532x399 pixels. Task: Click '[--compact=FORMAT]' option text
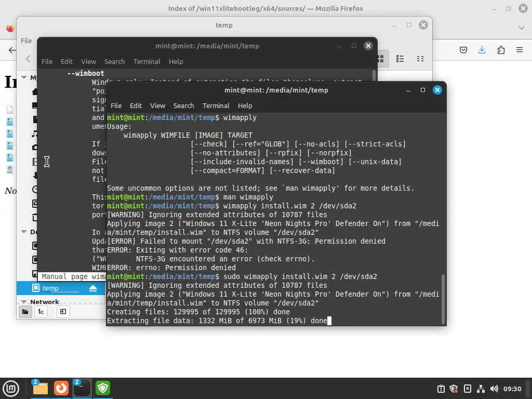click(x=227, y=170)
